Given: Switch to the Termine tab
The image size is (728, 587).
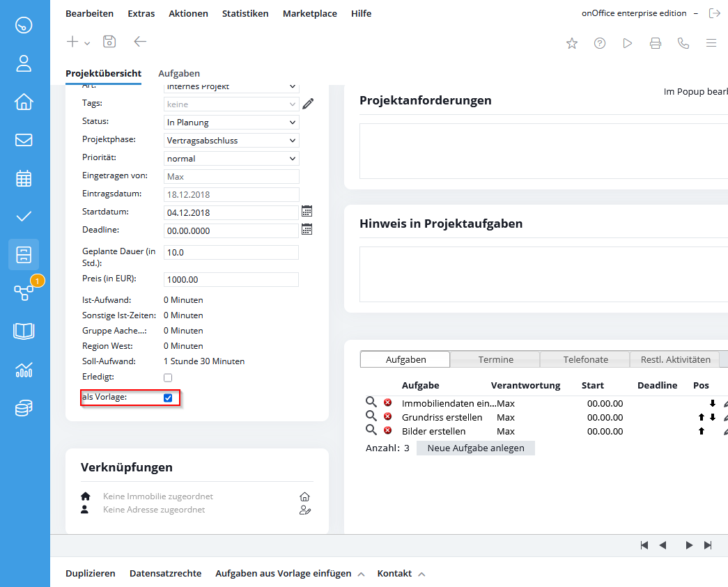Looking at the screenshot, I should (495, 359).
